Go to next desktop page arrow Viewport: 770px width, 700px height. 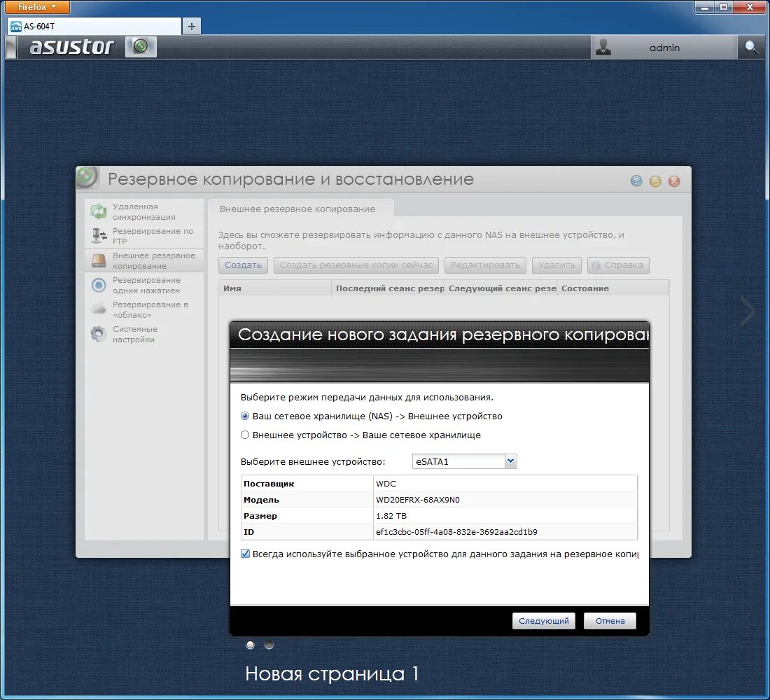click(x=748, y=311)
